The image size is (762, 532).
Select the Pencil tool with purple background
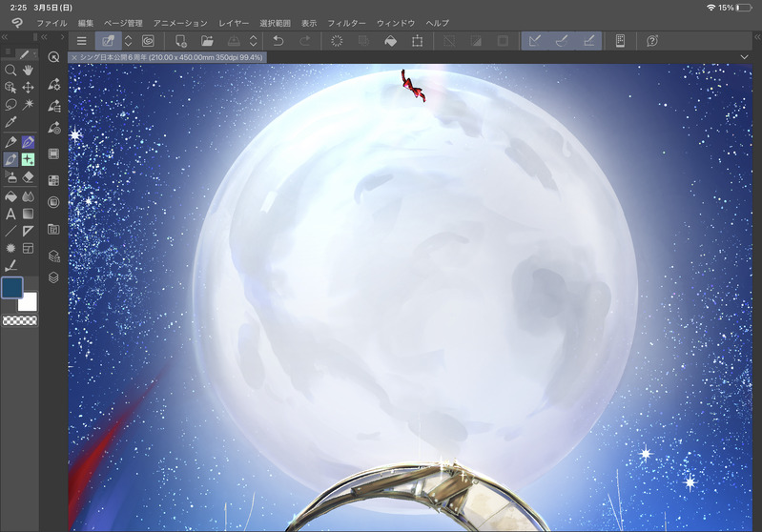point(28,142)
